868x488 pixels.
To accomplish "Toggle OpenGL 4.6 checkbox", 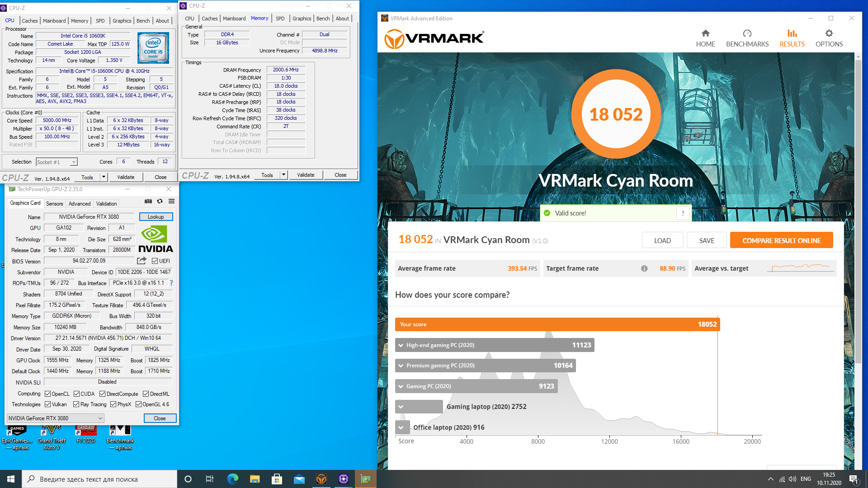I will pyautogui.click(x=138, y=404).
